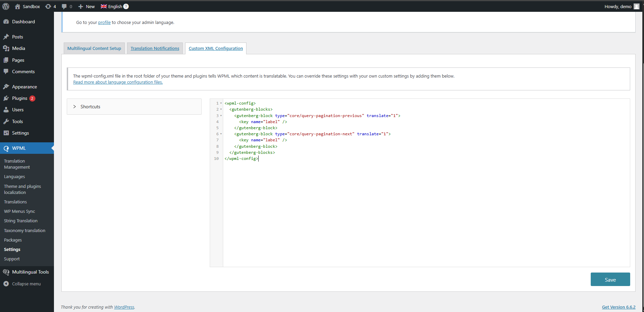Follow the profile link
Screen dimensions: 644x312
pos(104,23)
